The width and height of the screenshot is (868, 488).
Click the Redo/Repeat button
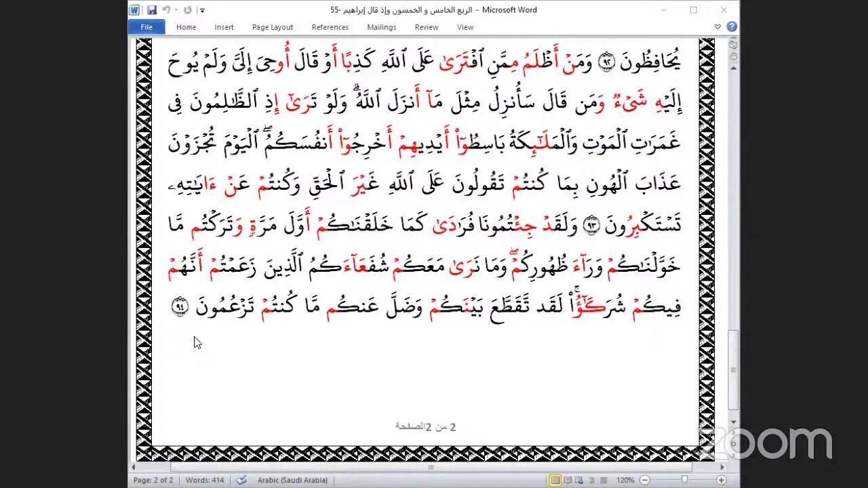click(188, 10)
